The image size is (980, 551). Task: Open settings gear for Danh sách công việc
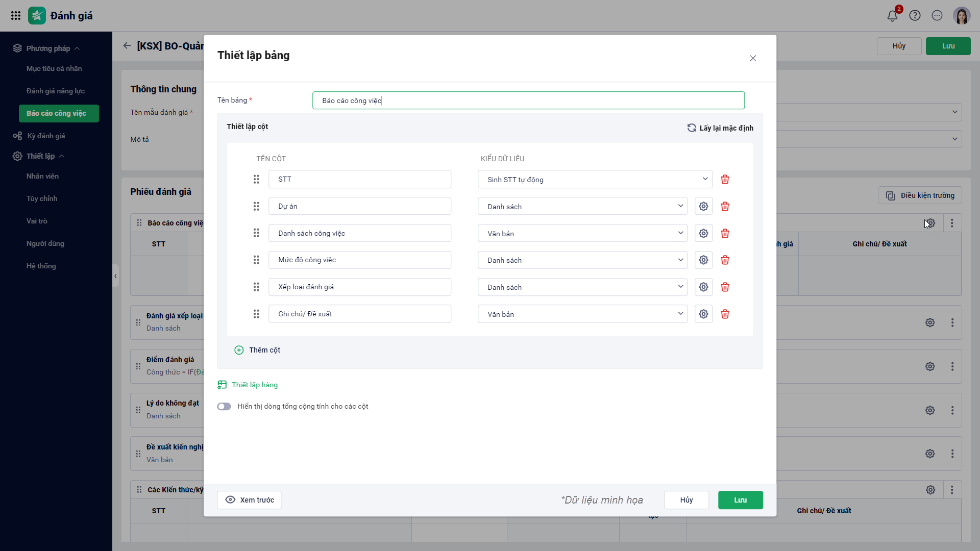tap(703, 234)
